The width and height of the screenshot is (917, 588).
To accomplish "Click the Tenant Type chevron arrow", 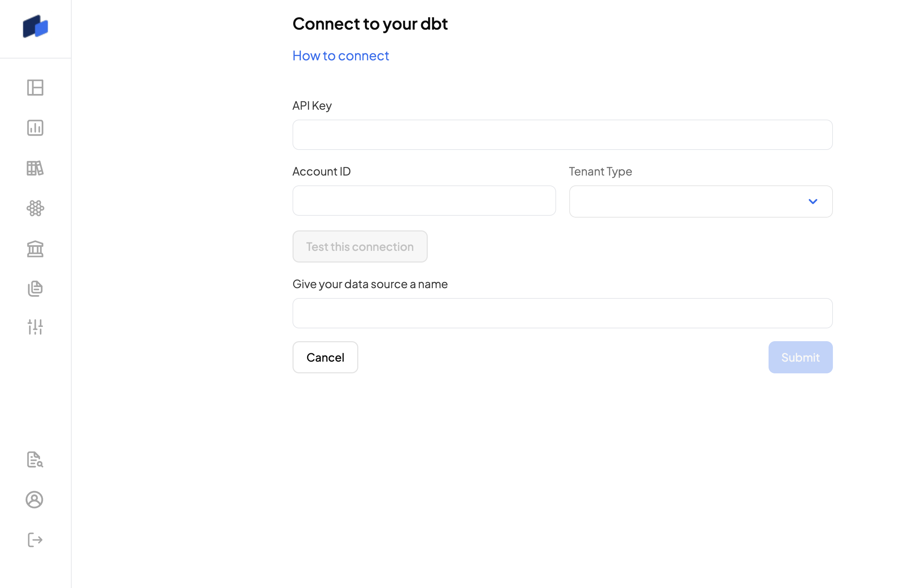I will (813, 201).
